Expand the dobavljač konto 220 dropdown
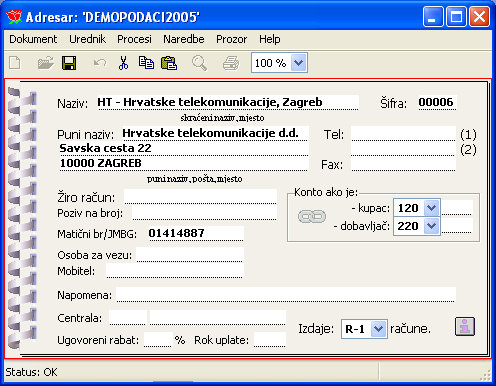This screenshot has width=496, height=386. (432, 226)
